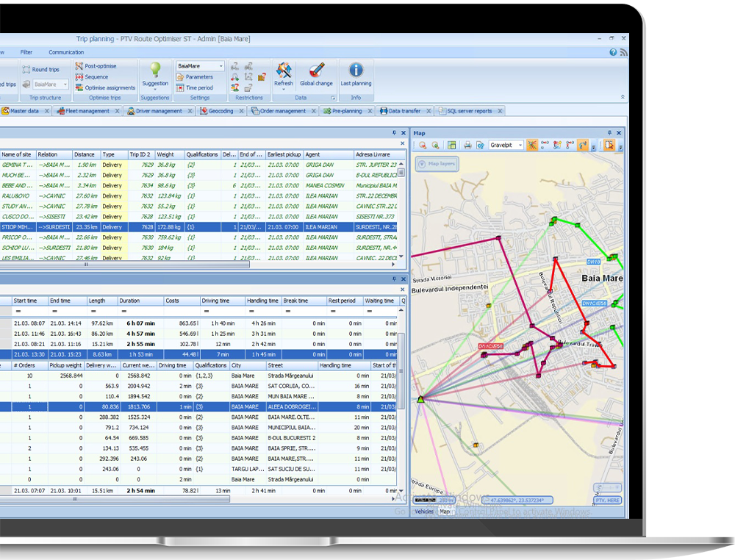Toggle the star lines display icon
735x560 pixels.
531,146
